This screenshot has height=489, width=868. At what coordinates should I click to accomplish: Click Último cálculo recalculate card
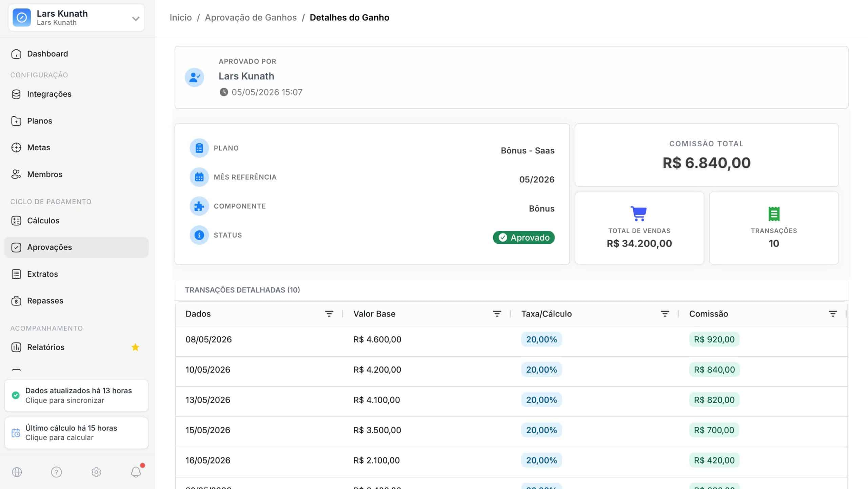(76, 433)
